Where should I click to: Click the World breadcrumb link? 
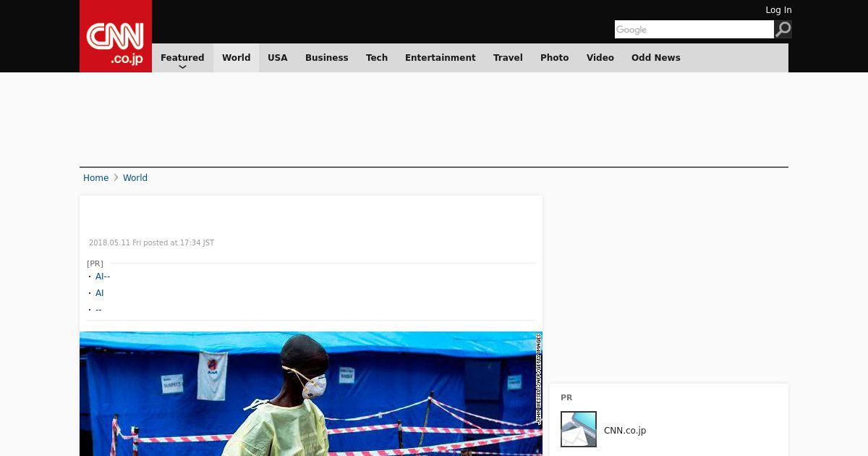tap(135, 178)
